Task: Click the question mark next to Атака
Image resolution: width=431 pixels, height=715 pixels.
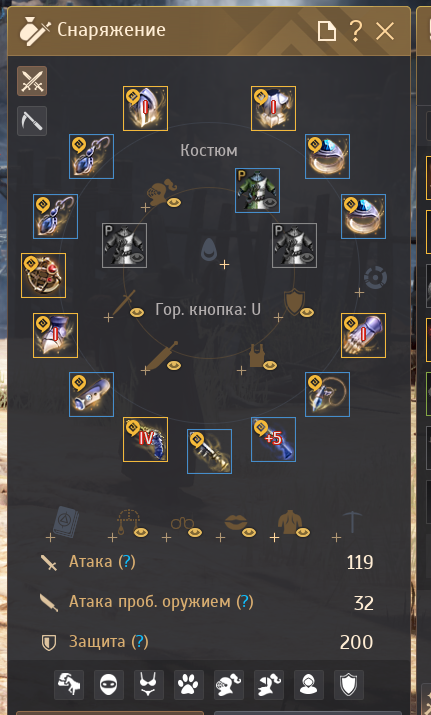Action: point(127,562)
